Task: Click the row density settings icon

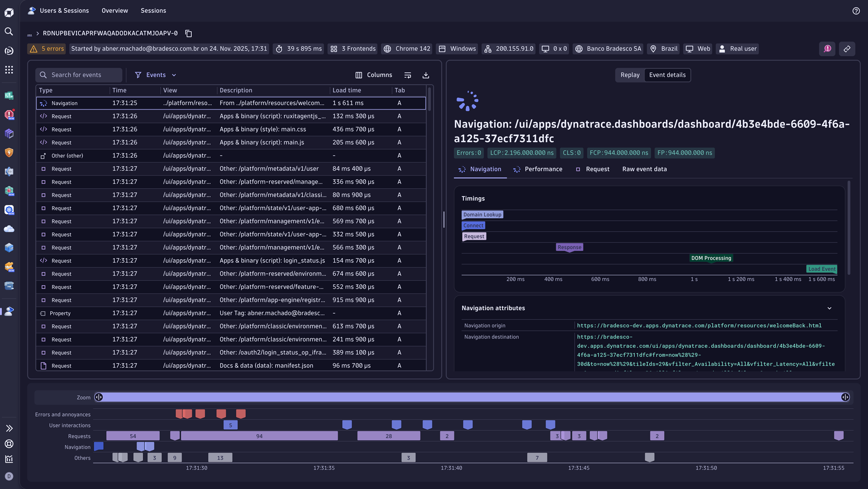Action: click(x=407, y=75)
